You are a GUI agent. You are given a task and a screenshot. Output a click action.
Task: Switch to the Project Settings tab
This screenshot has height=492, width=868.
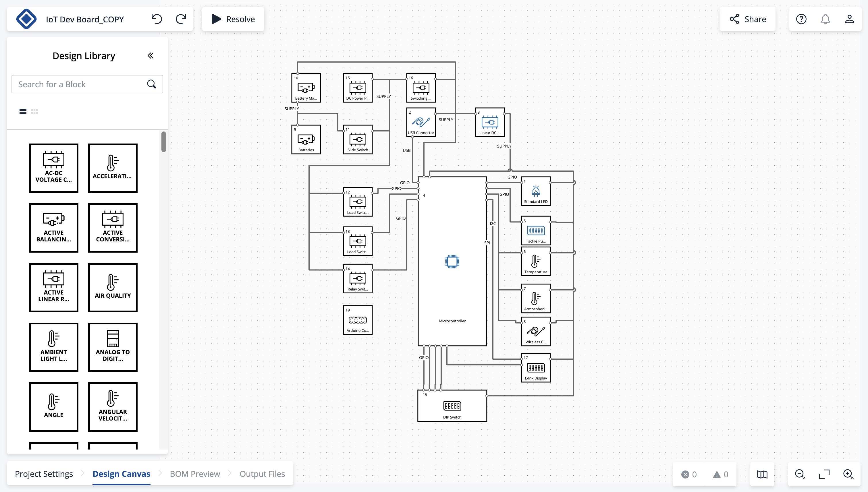(44, 474)
